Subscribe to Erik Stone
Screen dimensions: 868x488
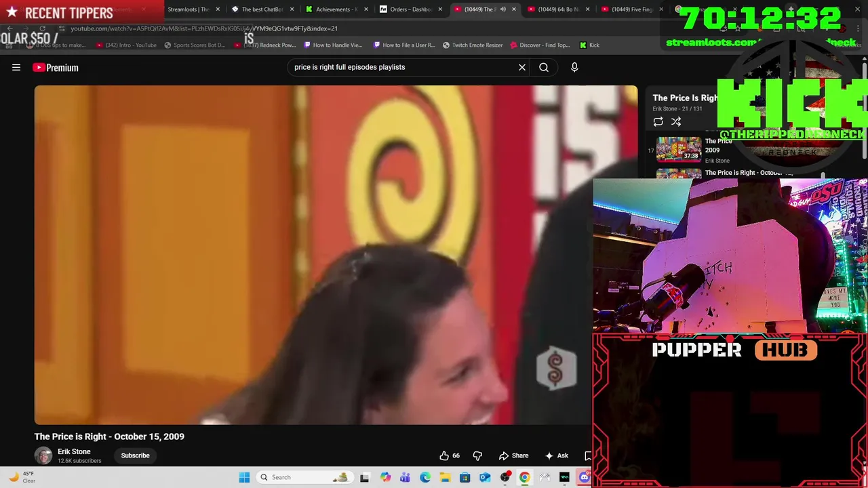click(135, 455)
